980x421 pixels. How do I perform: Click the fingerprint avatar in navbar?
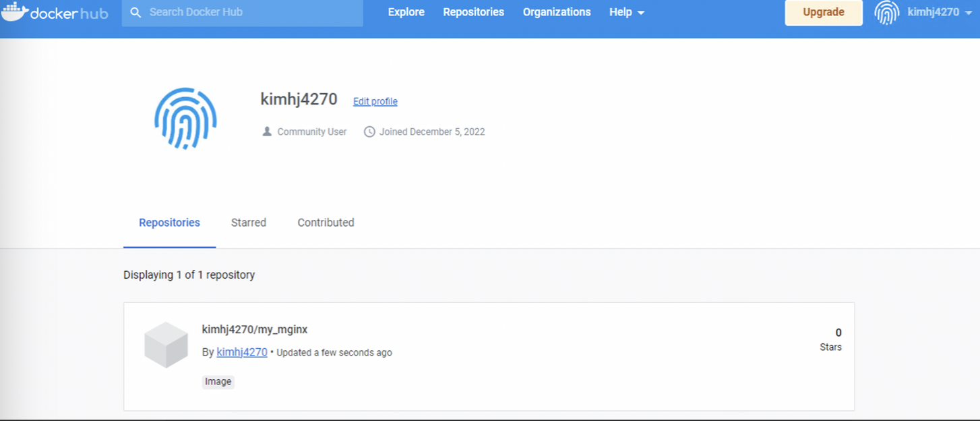point(887,13)
